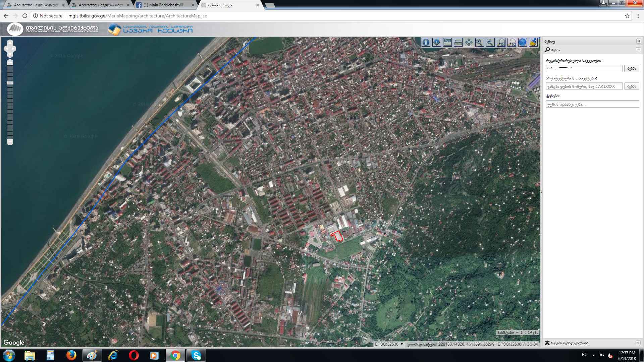Pan map up with navigation arrow
The height and width of the screenshot is (362, 644).
tap(10, 43)
